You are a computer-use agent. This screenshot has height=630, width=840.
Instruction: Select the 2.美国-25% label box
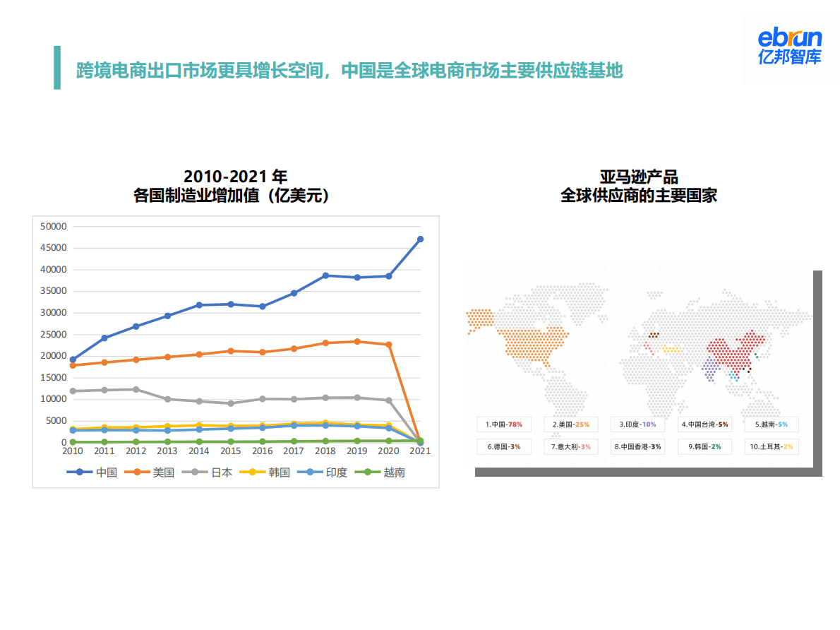pyautogui.click(x=570, y=424)
